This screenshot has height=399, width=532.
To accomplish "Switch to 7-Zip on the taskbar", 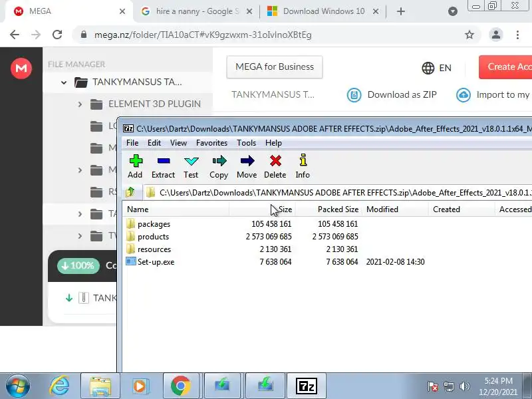I will click(307, 386).
